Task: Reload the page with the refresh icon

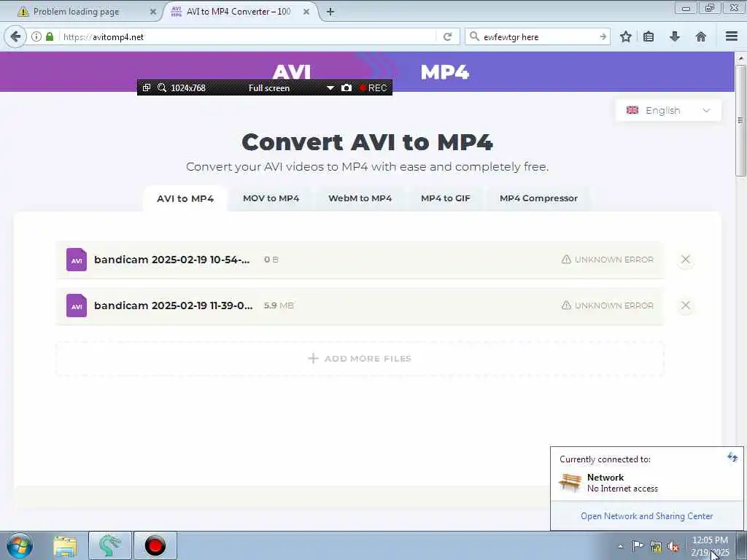Action: (x=447, y=36)
